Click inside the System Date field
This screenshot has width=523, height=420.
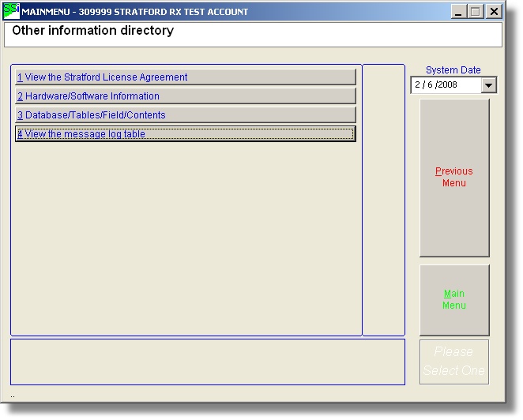pos(444,84)
